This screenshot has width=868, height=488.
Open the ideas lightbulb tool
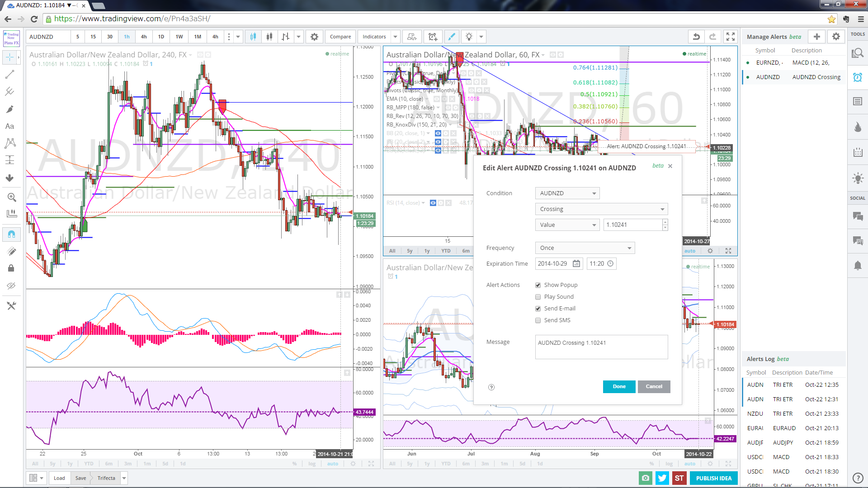tap(469, 37)
